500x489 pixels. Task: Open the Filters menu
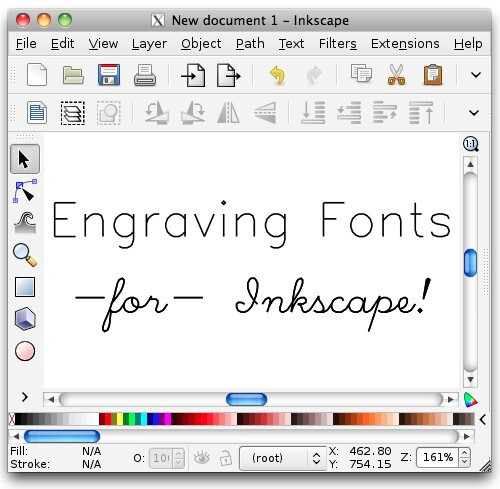338,44
